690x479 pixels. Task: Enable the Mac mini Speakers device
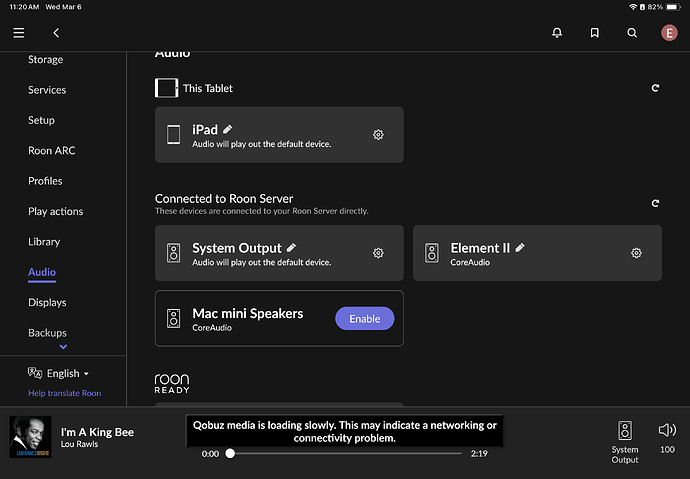(364, 318)
